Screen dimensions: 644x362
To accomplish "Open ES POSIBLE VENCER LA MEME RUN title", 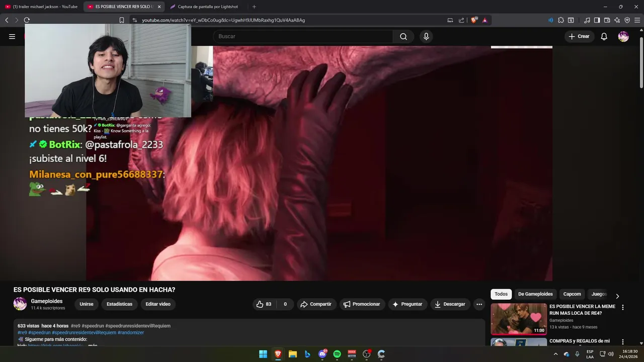I will pos(582,310).
